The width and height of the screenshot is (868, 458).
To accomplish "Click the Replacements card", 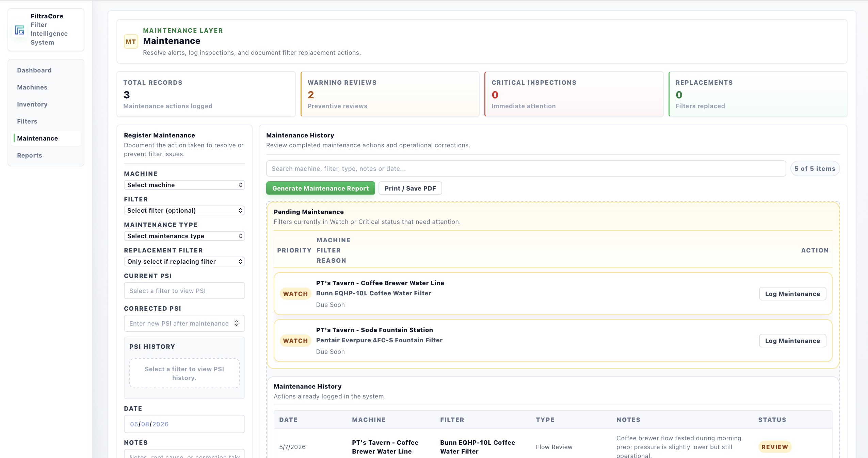I will [758, 94].
